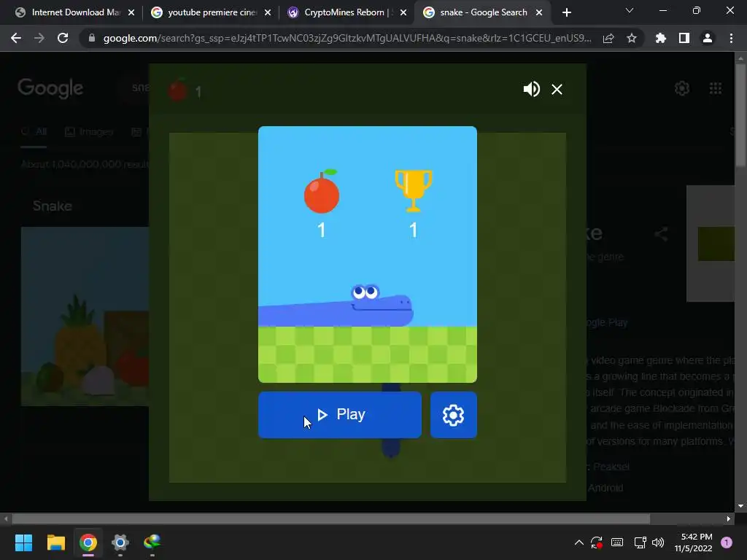Screen dimensions: 747x560
Task: View site information lock icon
Action: click(x=92, y=38)
